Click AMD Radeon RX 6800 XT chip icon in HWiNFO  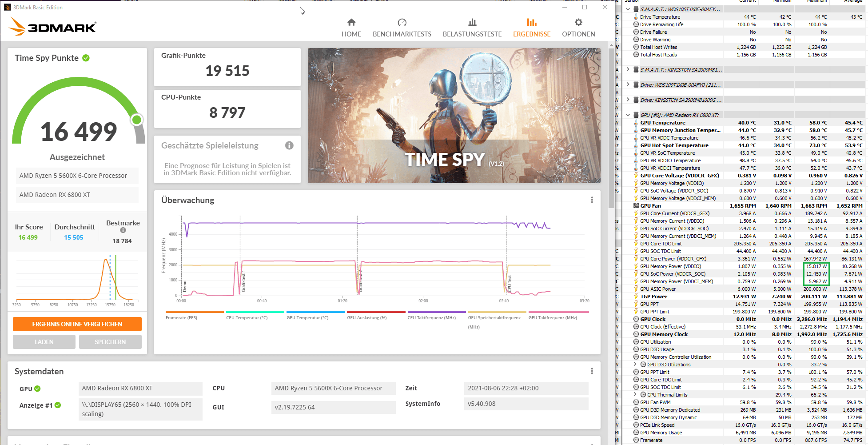636,115
